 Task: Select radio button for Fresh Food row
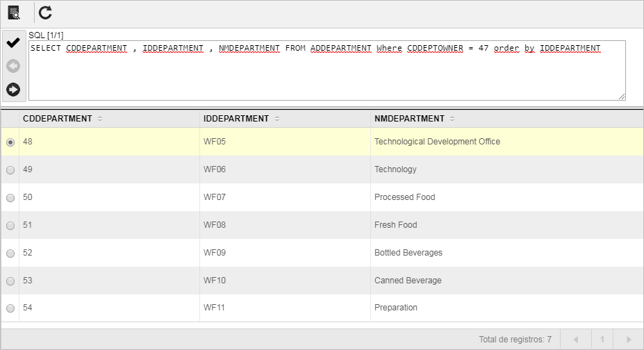[x=10, y=226]
